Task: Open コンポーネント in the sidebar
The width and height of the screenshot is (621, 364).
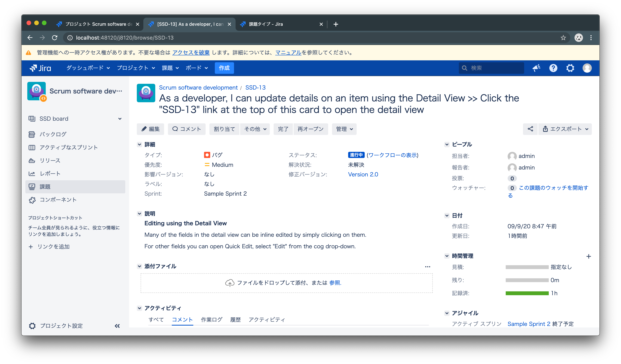Action: point(75,200)
